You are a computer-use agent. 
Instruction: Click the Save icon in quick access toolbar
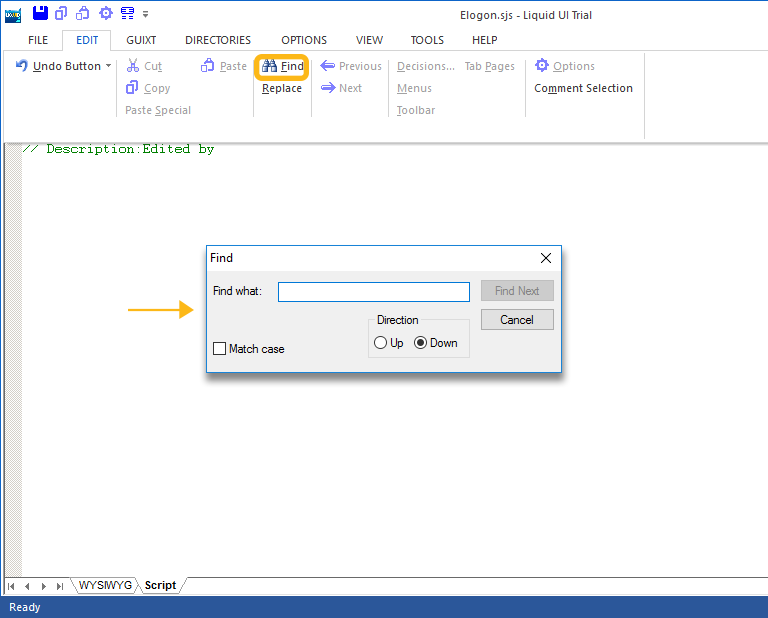[x=40, y=13]
